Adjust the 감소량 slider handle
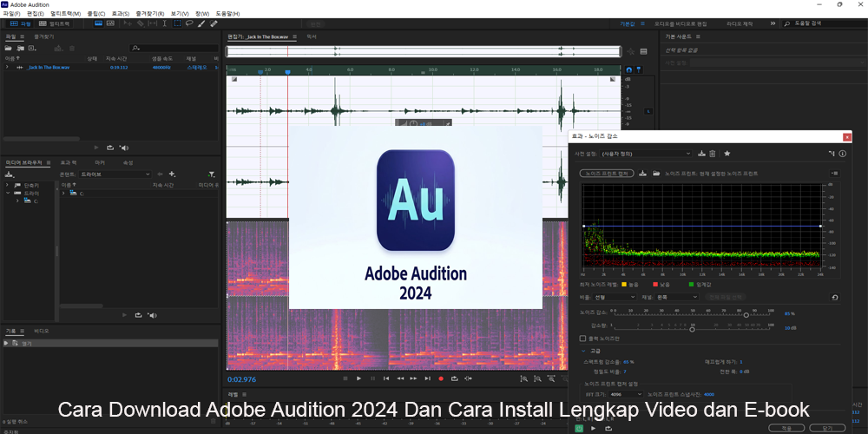868x434 pixels. (x=692, y=329)
